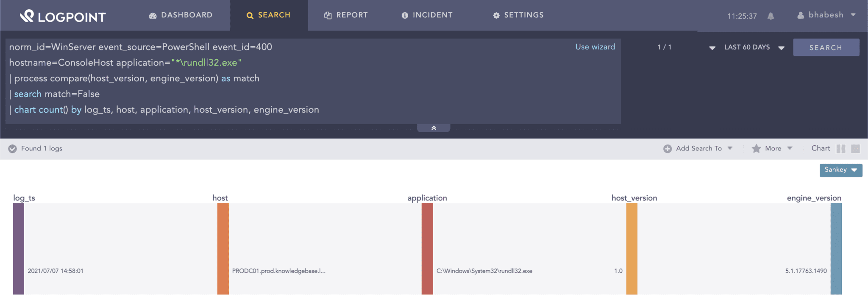868x297 pixels.
Task: Switch to split column chart layout
Action: point(841,149)
